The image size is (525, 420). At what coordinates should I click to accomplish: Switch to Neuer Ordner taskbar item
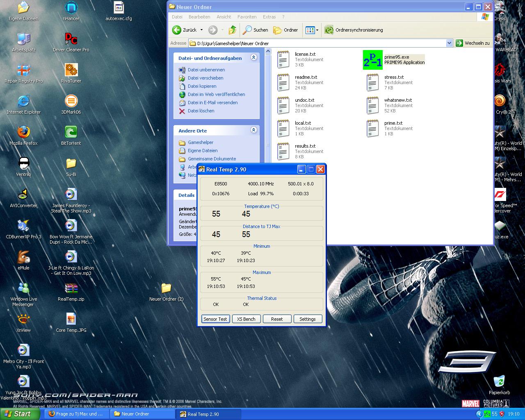pyautogui.click(x=142, y=414)
